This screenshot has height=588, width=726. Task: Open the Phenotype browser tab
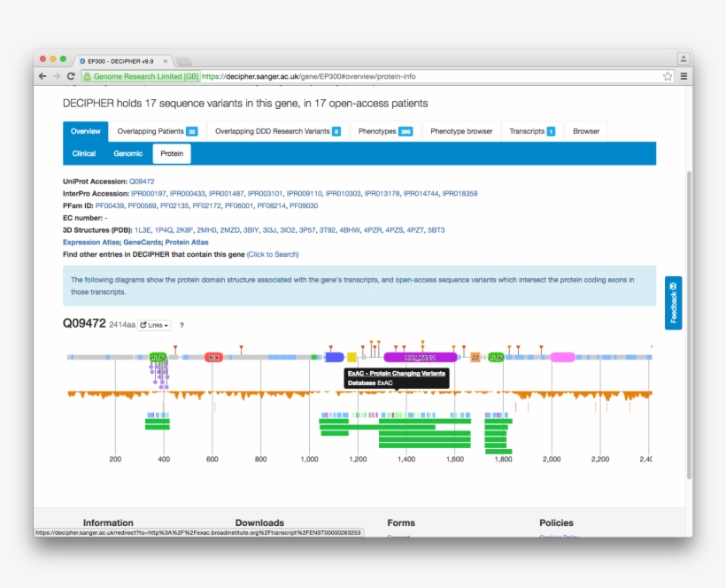(x=461, y=131)
